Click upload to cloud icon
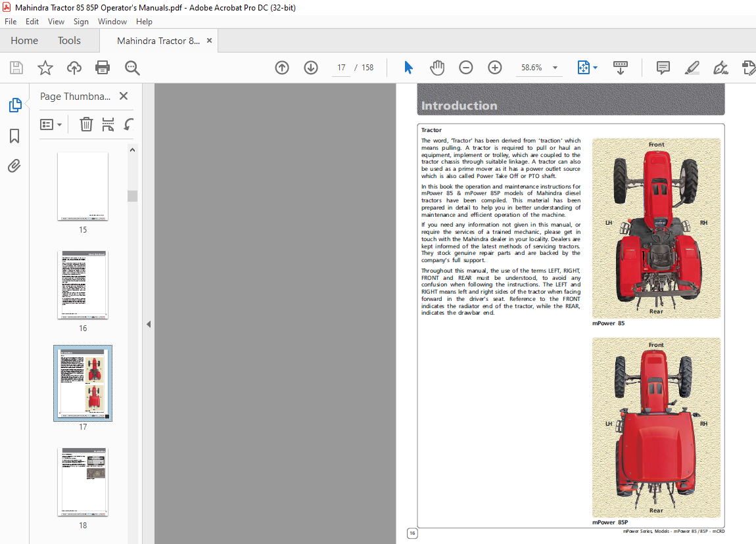 click(x=74, y=68)
